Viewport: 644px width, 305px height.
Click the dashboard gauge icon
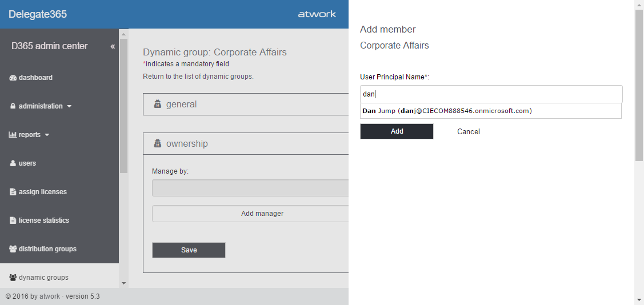coord(13,78)
